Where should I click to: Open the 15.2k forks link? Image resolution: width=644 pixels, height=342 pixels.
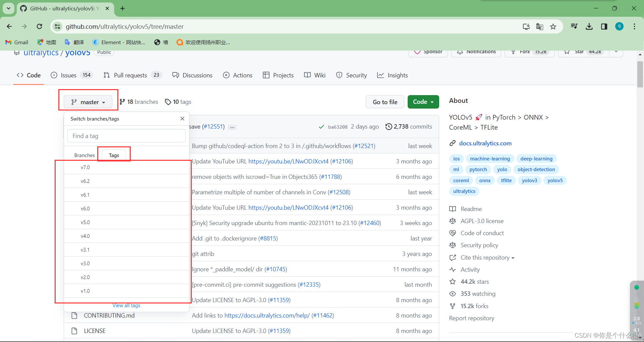tap(469, 306)
